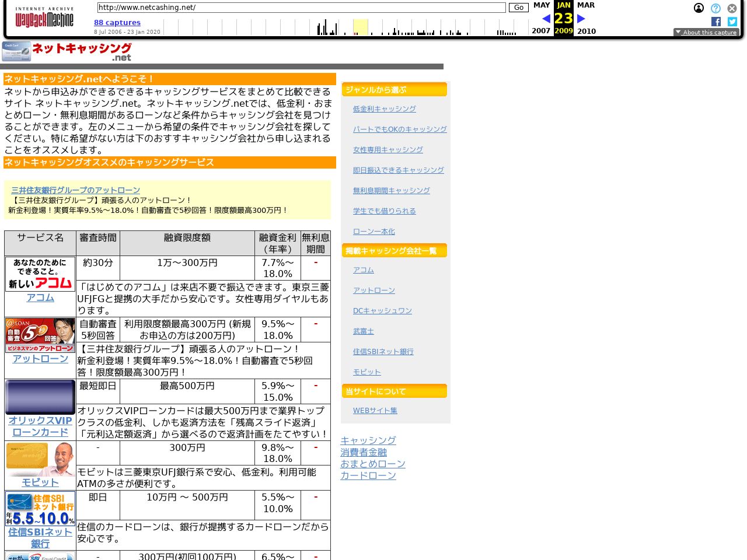This screenshot has width=747, height=560.
Task: Share capture on Facebook
Action: [x=716, y=22]
